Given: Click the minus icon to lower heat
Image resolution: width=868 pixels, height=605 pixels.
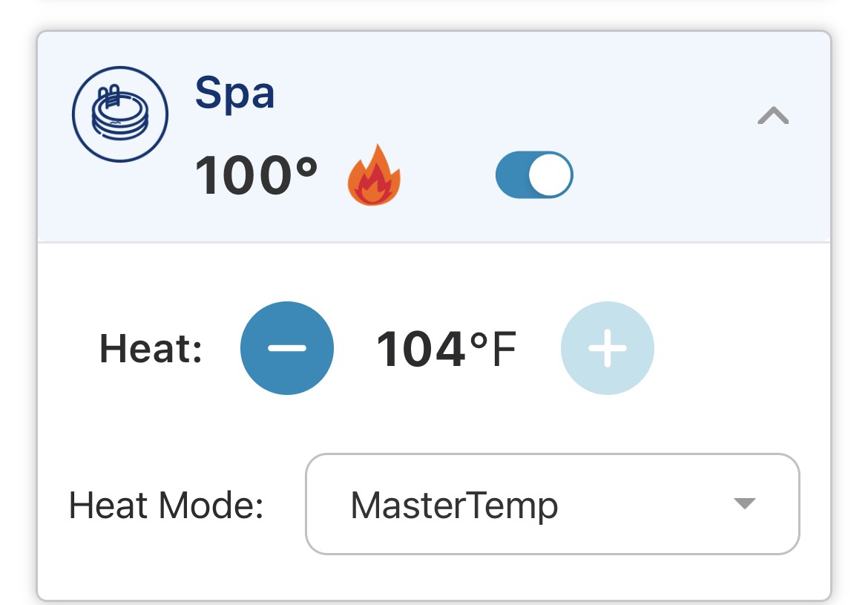Looking at the screenshot, I should (287, 348).
